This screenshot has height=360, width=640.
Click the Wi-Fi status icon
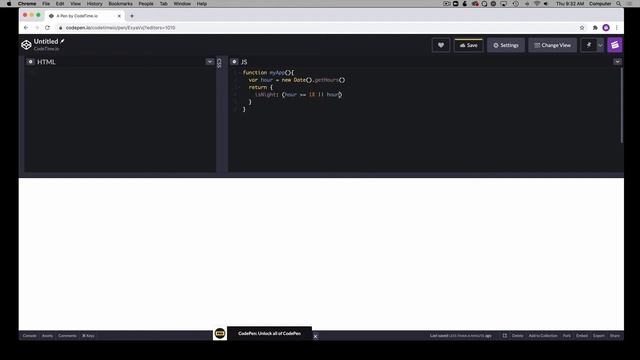point(537,4)
